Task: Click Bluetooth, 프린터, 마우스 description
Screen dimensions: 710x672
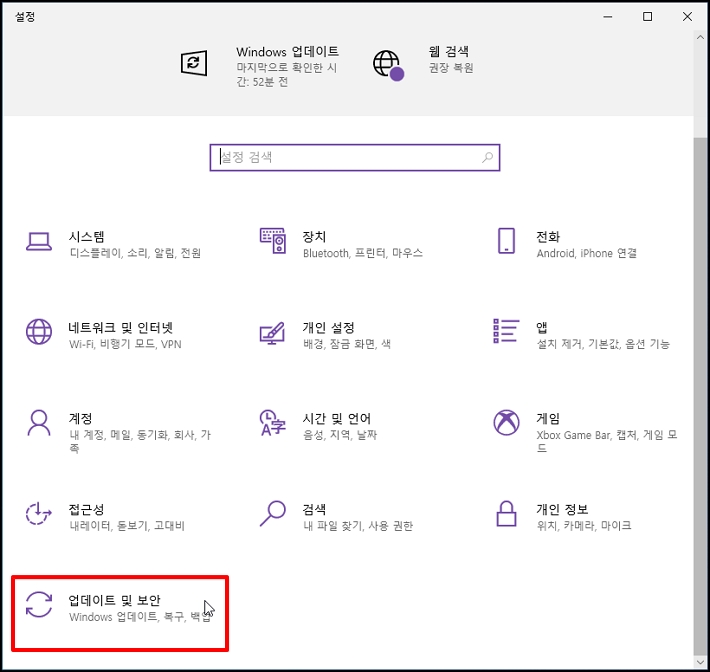Action: [x=363, y=253]
